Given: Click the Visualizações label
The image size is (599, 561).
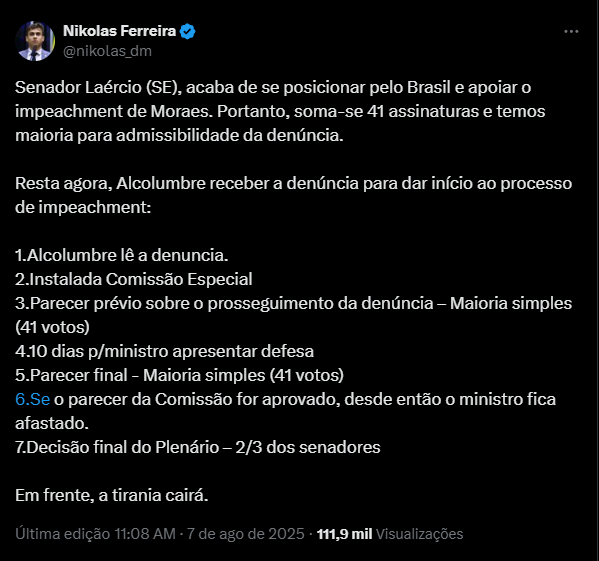Looking at the screenshot, I should coord(419,534).
